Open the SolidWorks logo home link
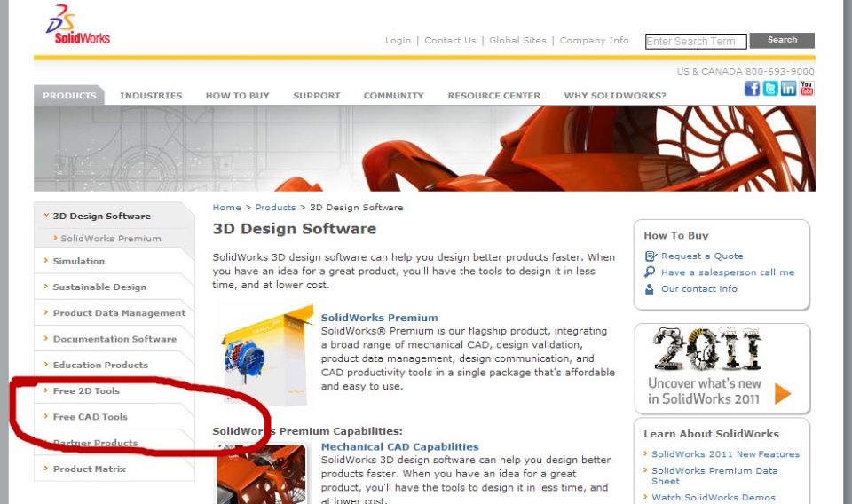 [78, 25]
